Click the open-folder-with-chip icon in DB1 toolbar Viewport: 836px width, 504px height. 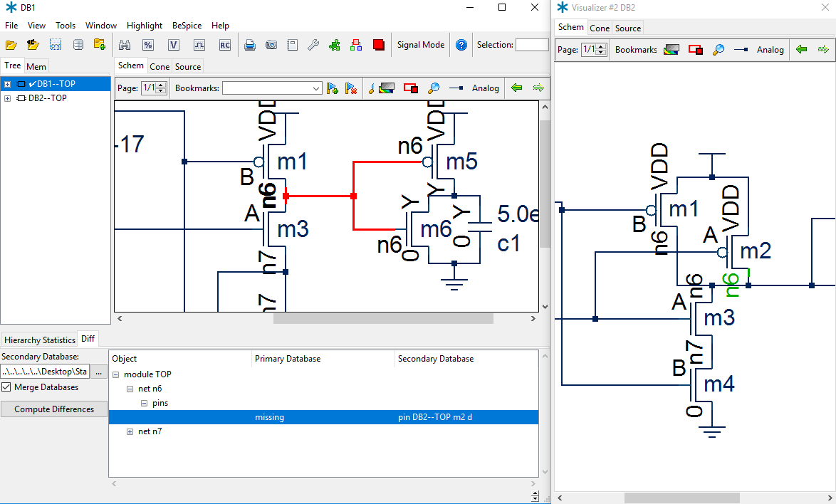[33, 45]
